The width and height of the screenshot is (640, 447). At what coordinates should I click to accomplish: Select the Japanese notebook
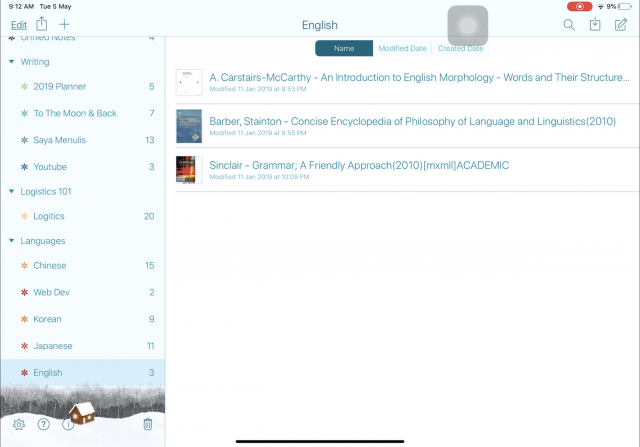[x=83, y=346]
